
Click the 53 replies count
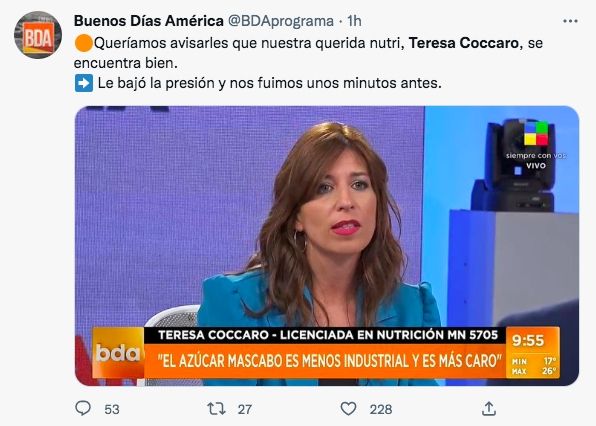pos(112,409)
